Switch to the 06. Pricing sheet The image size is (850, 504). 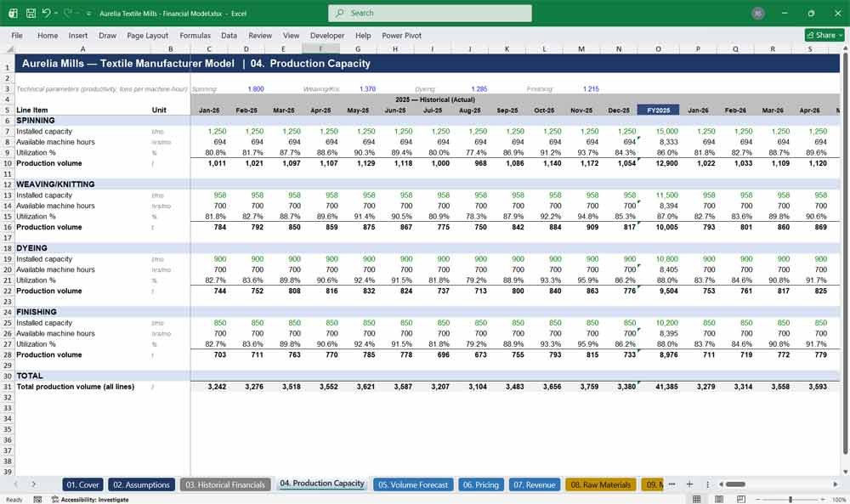click(x=481, y=484)
